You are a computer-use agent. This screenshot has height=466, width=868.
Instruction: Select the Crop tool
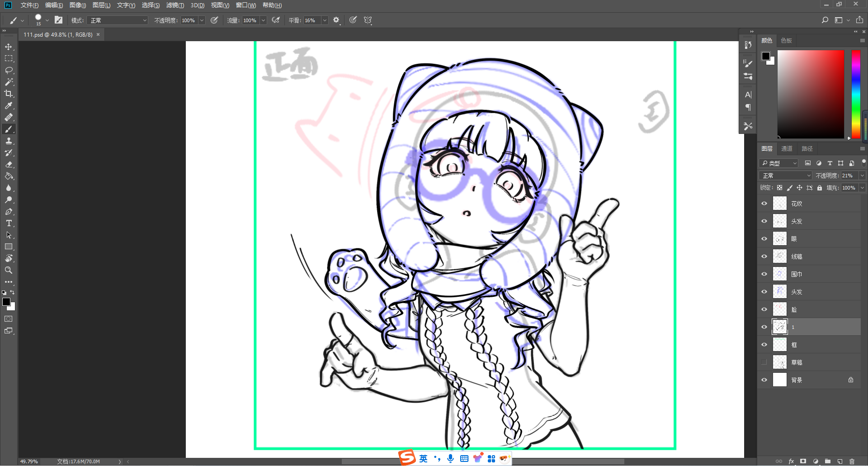[9, 94]
